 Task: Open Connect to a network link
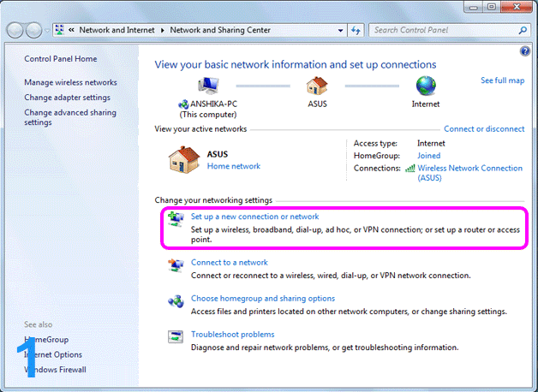point(230,263)
